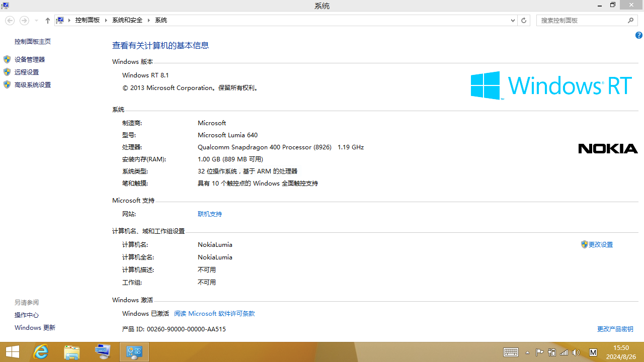Screen dimensions: 644x362
Task: Click the blue help question mark icon
Action: [638, 35]
